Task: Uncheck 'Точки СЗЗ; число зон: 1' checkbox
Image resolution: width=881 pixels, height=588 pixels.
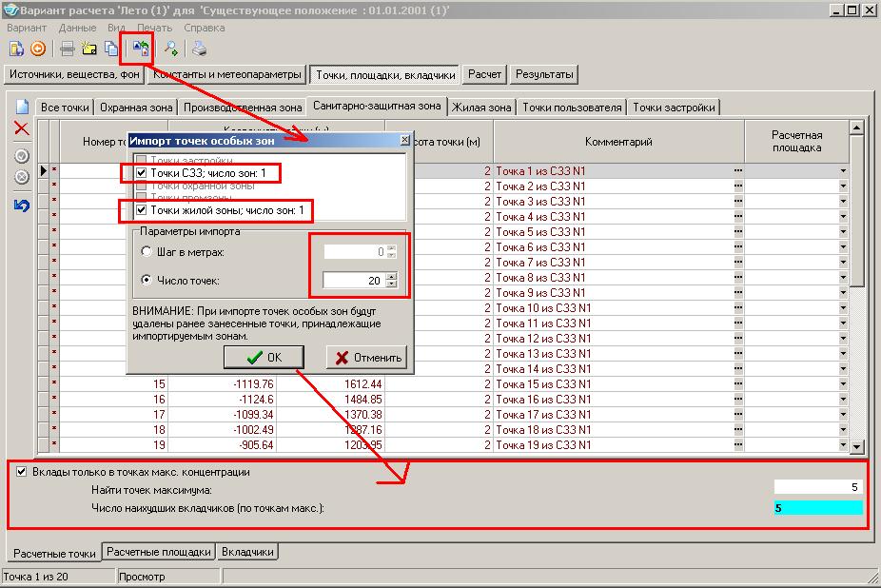Action: pos(142,173)
